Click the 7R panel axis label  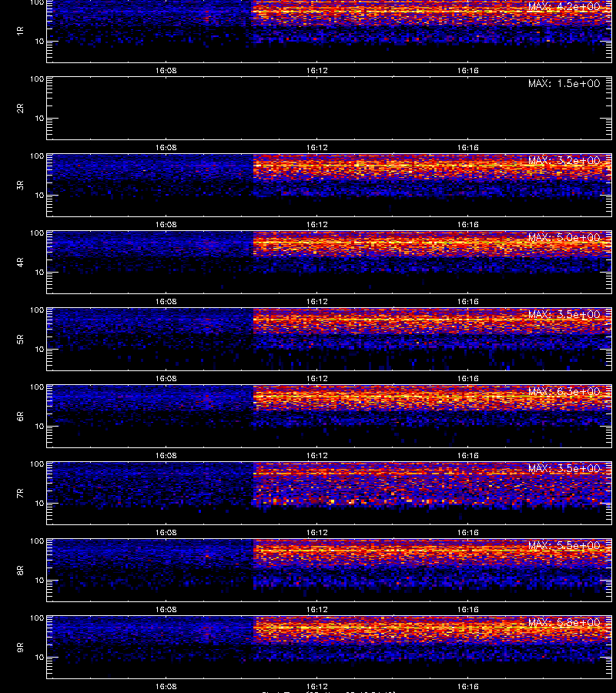(20, 494)
